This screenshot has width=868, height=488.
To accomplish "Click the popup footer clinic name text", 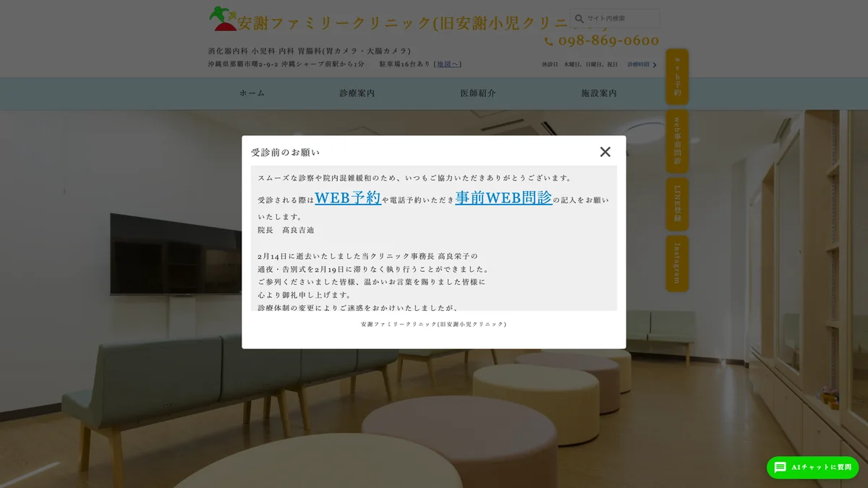I will (x=434, y=325).
